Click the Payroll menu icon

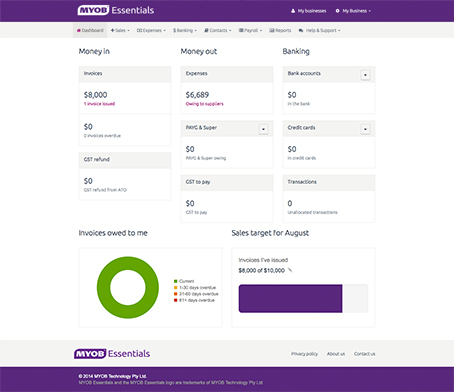[241, 30]
